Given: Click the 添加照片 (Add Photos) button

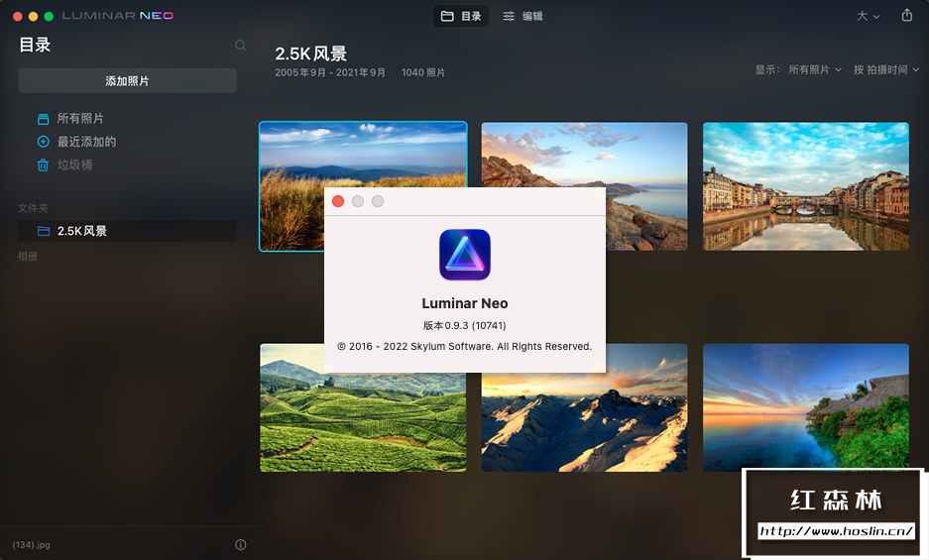Looking at the screenshot, I should (x=127, y=80).
